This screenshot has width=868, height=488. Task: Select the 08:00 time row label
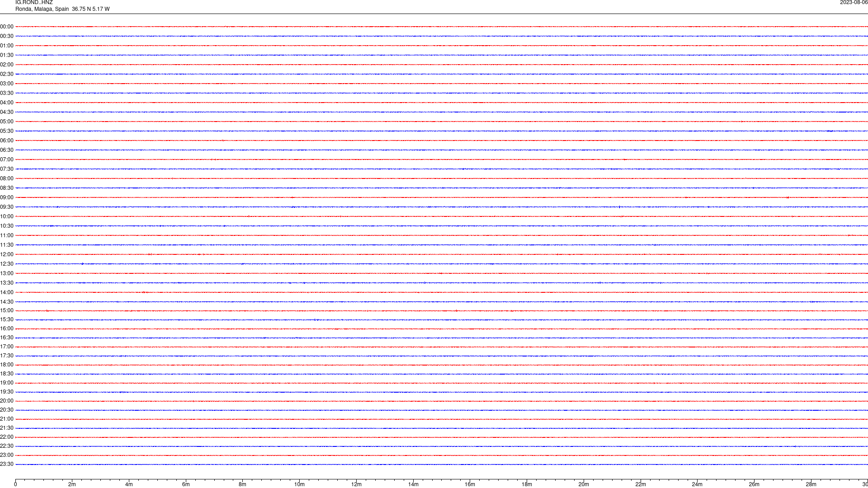[7, 178]
